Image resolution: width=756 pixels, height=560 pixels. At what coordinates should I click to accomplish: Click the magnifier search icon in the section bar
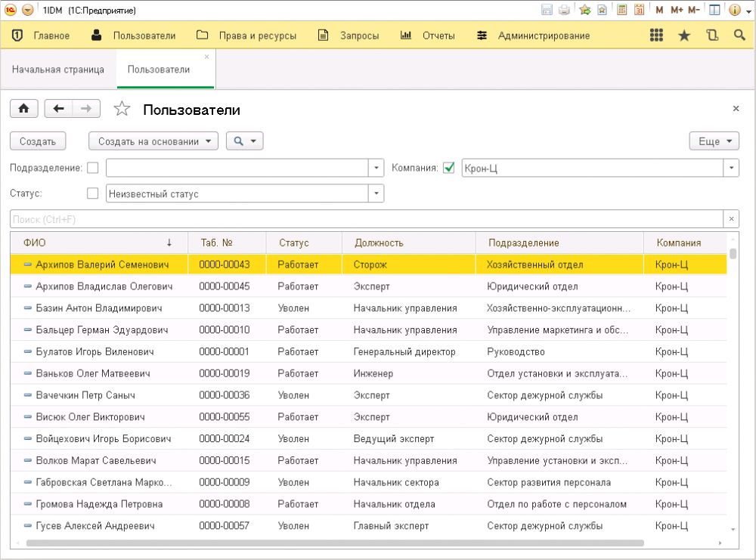(739, 36)
